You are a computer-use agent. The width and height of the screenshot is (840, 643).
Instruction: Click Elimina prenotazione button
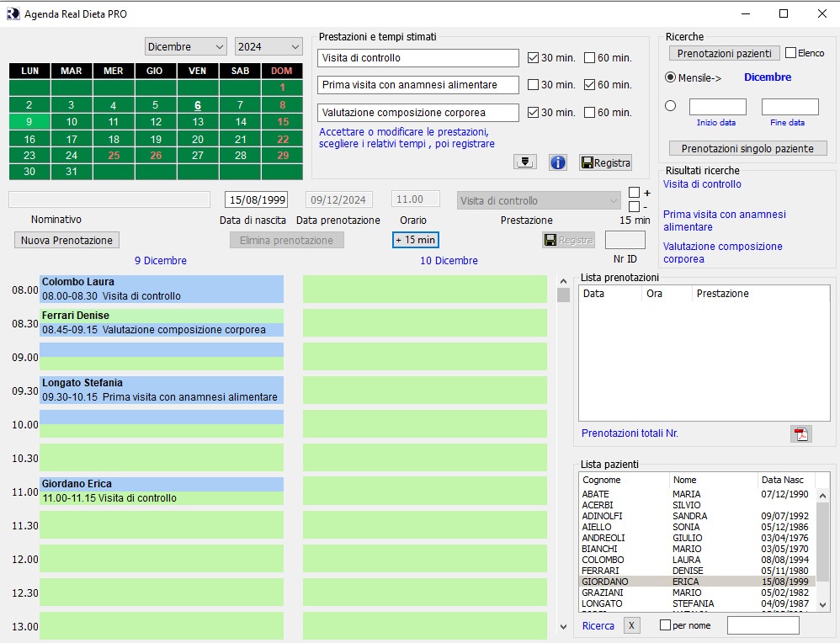click(287, 240)
